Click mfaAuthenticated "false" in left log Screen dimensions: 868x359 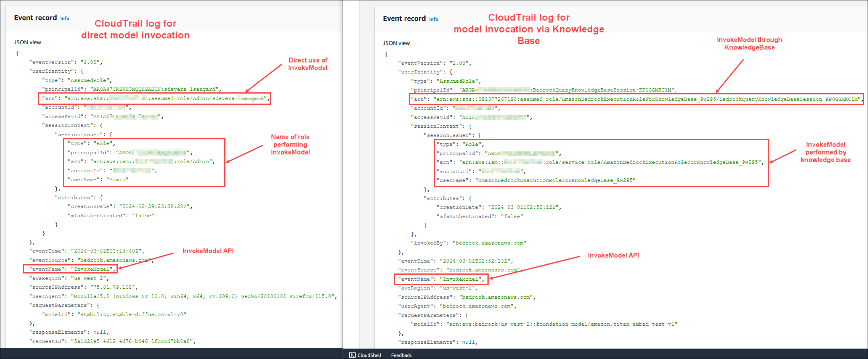tap(143, 216)
